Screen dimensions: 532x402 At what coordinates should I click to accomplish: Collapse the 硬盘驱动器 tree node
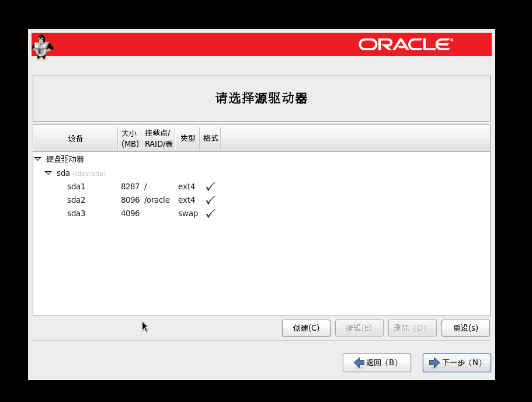(x=38, y=159)
